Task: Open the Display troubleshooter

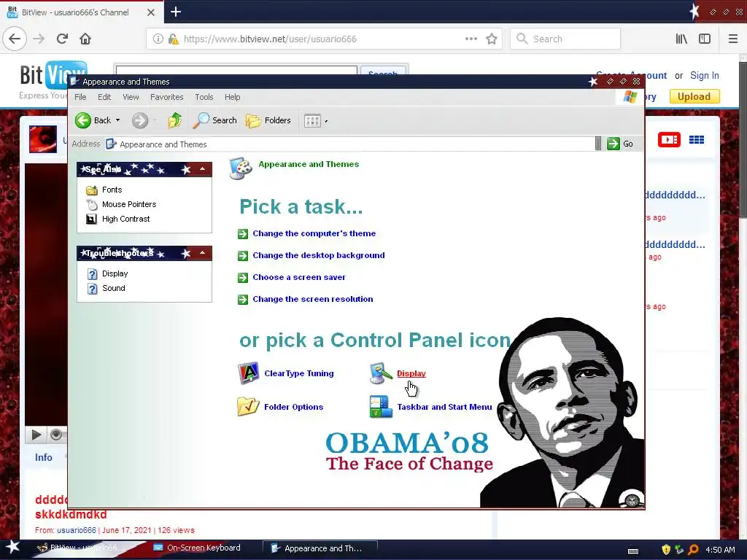Action: (x=115, y=274)
